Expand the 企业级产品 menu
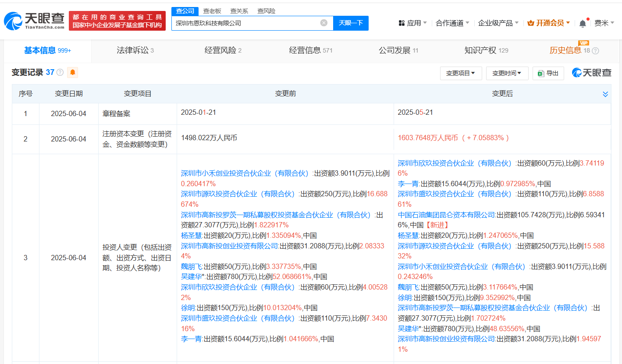 [x=498, y=23]
